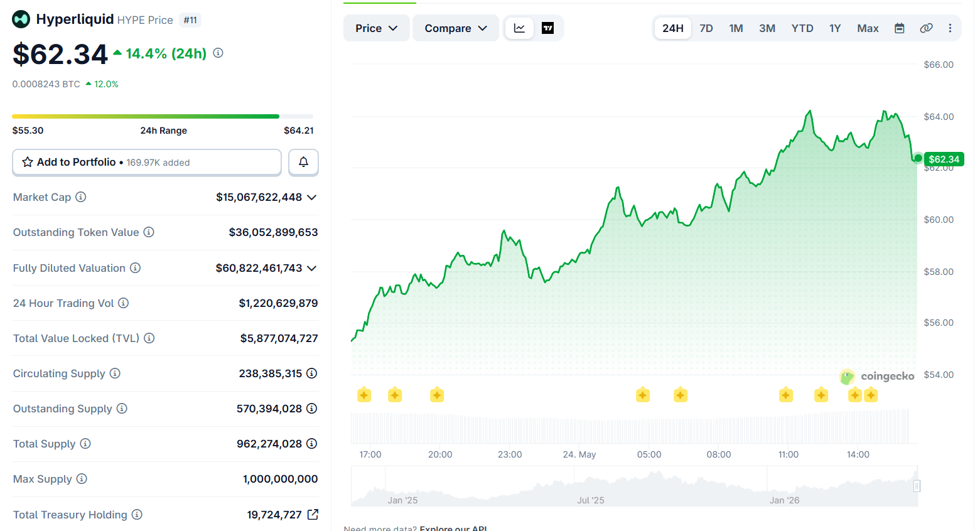Click the $15,067,622,448 market cap value
The image size is (980, 531).
point(259,197)
